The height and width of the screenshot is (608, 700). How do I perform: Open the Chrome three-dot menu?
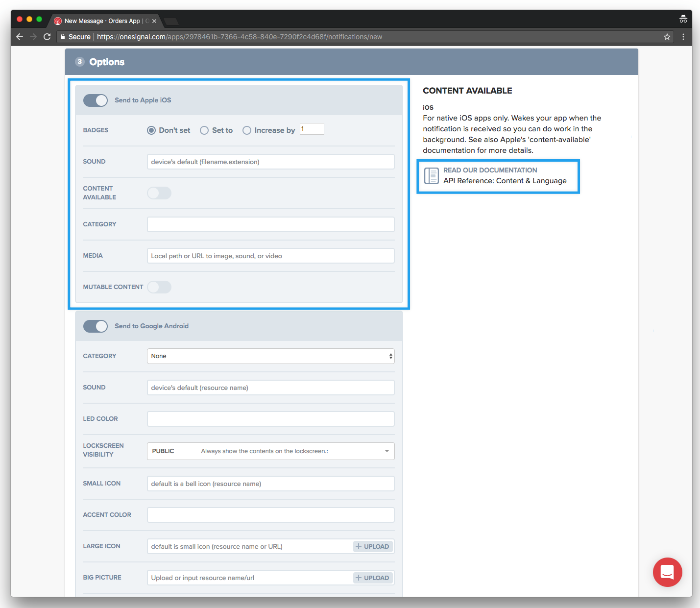683,37
